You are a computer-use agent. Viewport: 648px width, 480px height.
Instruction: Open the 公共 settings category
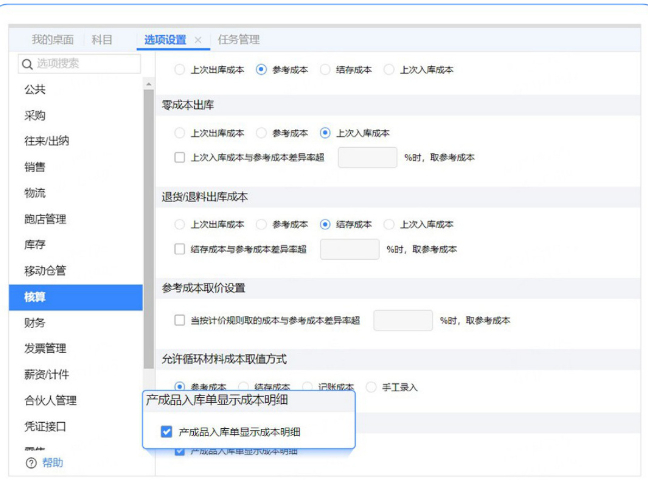[35, 89]
